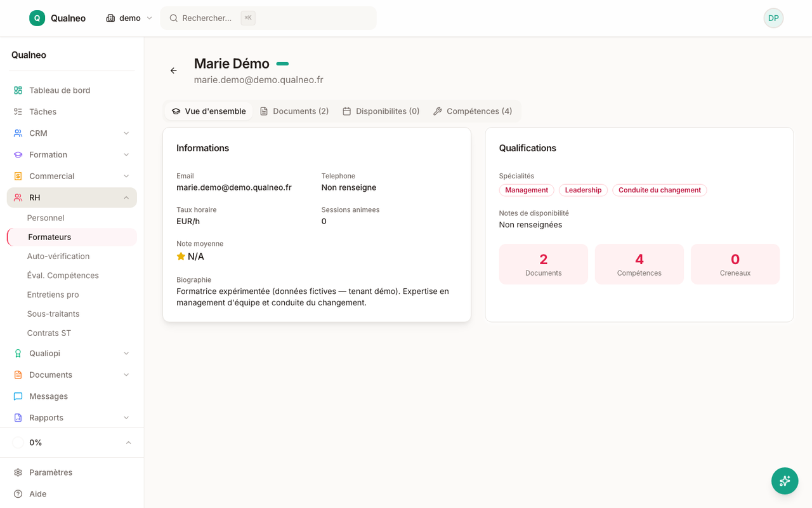
Task: Collapse the RH menu chevron
Action: pos(126,197)
